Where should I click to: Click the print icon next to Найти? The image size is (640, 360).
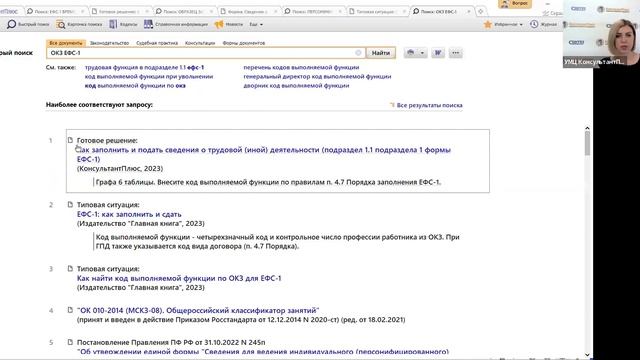point(411,53)
